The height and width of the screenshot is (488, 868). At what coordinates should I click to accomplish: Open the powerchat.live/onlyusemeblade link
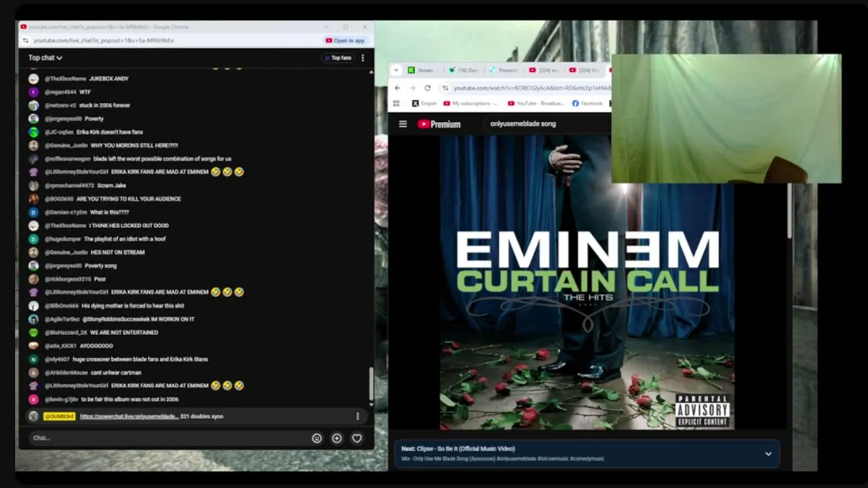(130, 416)
